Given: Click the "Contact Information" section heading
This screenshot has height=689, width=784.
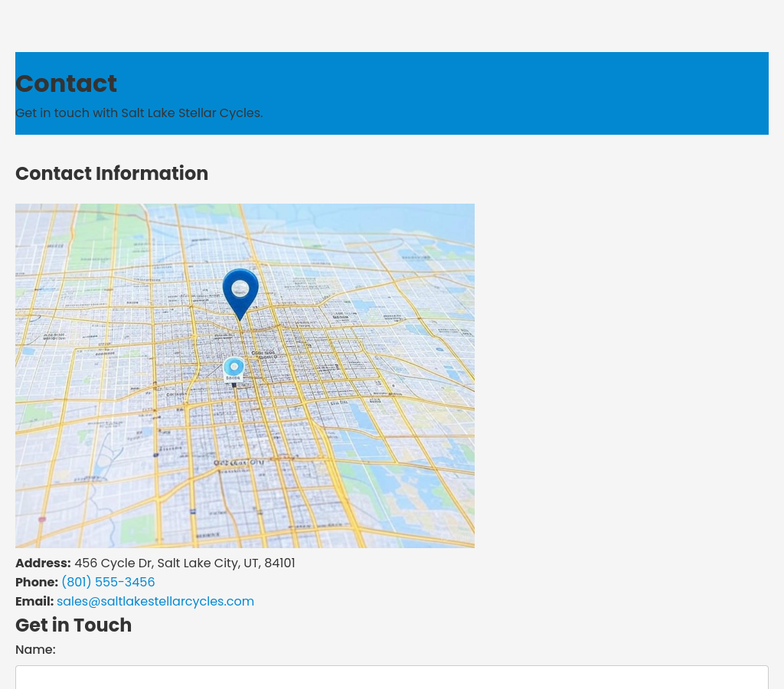Looking at the screenshot, I should pos(112,174).
